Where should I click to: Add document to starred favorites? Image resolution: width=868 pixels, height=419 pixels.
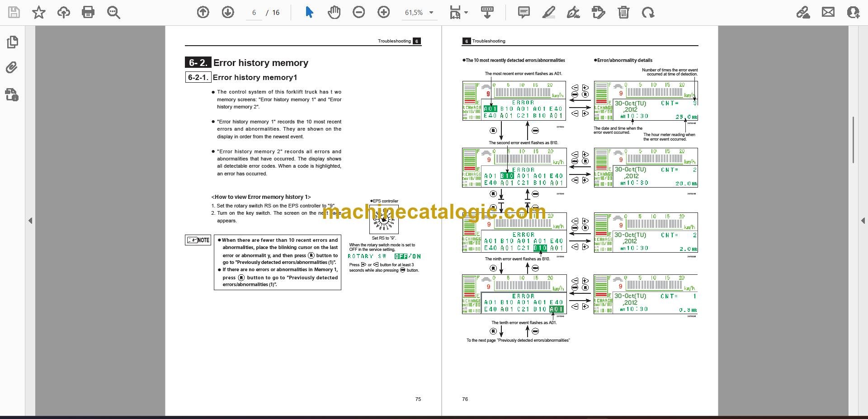pyautogui.click(x=39, y=12)
